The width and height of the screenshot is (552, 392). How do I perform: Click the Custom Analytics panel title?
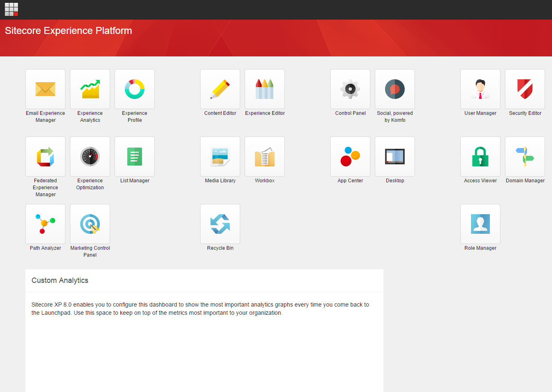tap(60, 280)
